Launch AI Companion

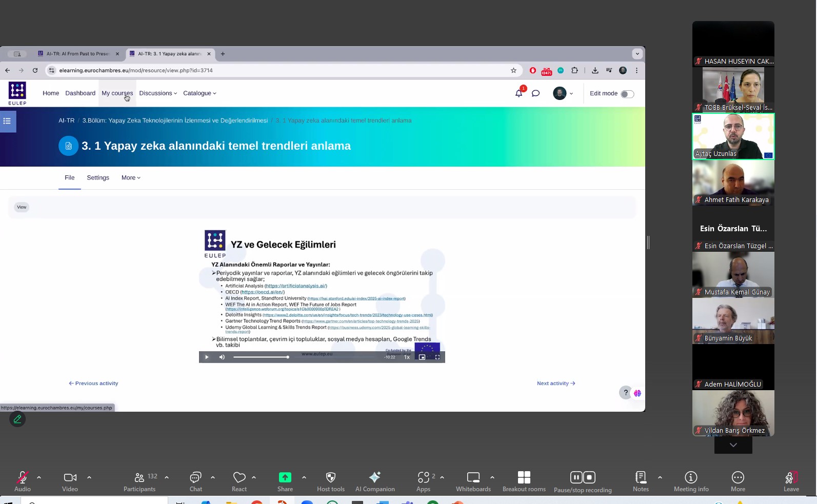point(375,481)
